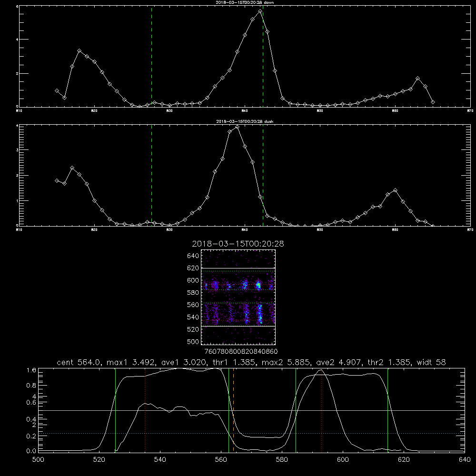Click the dawn plot y-axis label '2'

(x=17, y=73)
